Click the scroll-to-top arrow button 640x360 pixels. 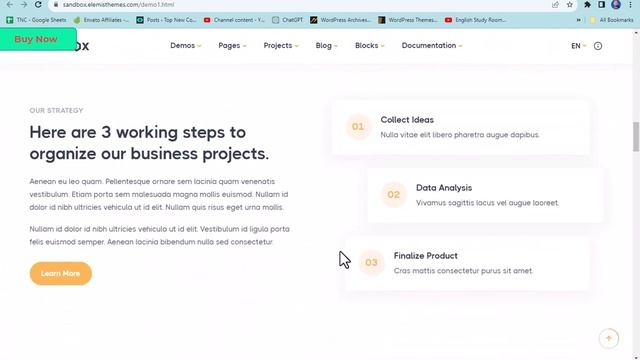click(609, 338)
